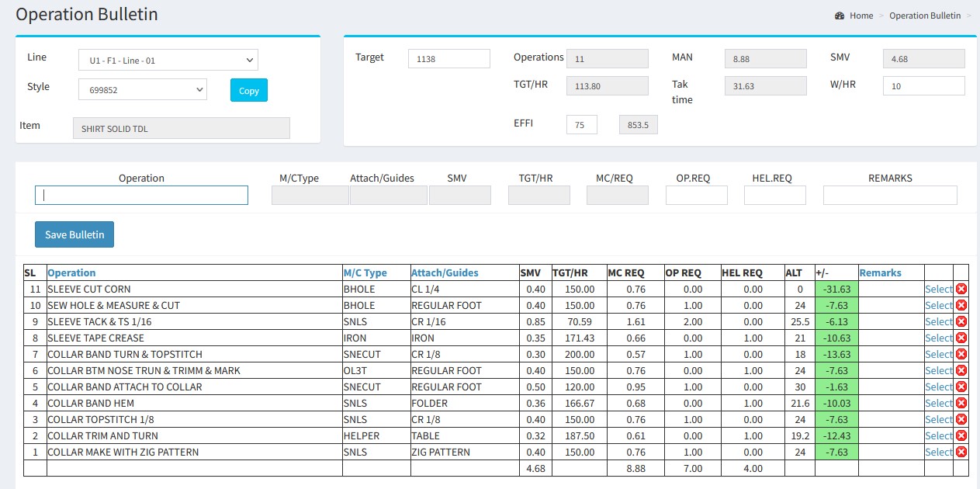Open the Line dropdown

168,61
